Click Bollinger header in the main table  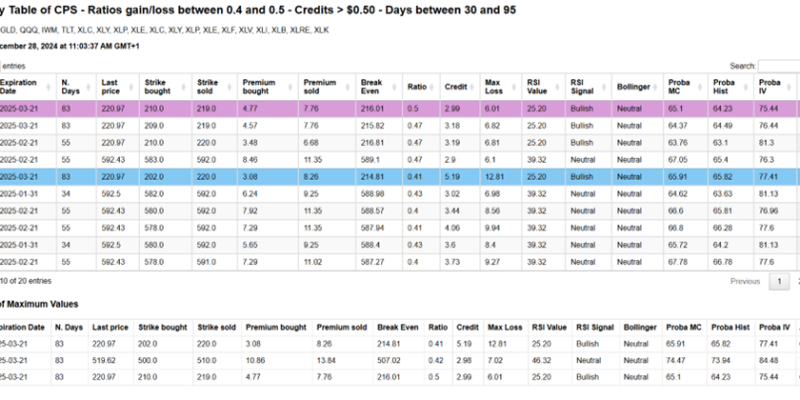pos(635,86)
